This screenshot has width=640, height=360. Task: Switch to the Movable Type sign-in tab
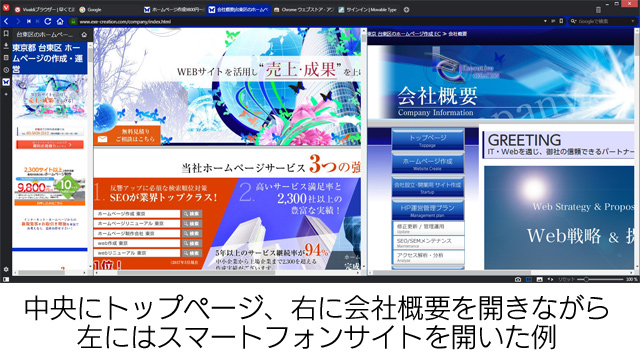coord(368,9)
